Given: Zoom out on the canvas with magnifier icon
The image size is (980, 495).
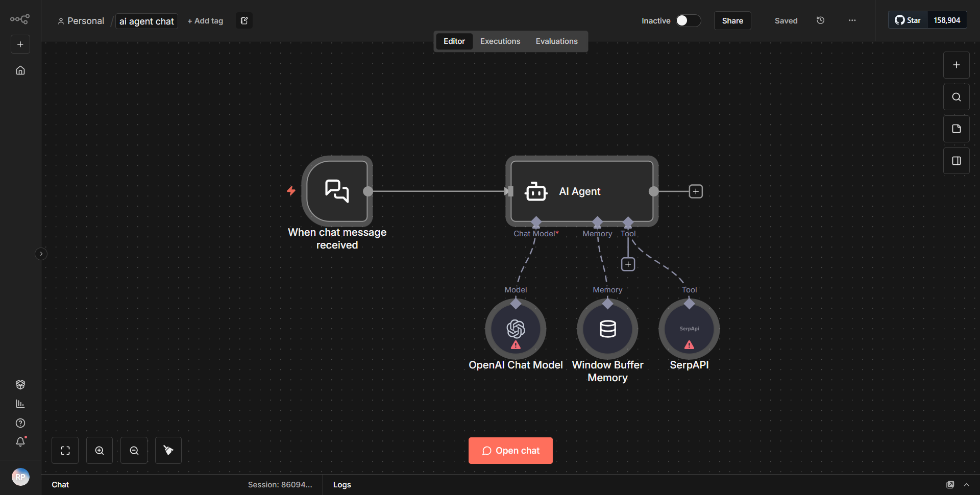Looking at the screenshot, I should point(134,450).
